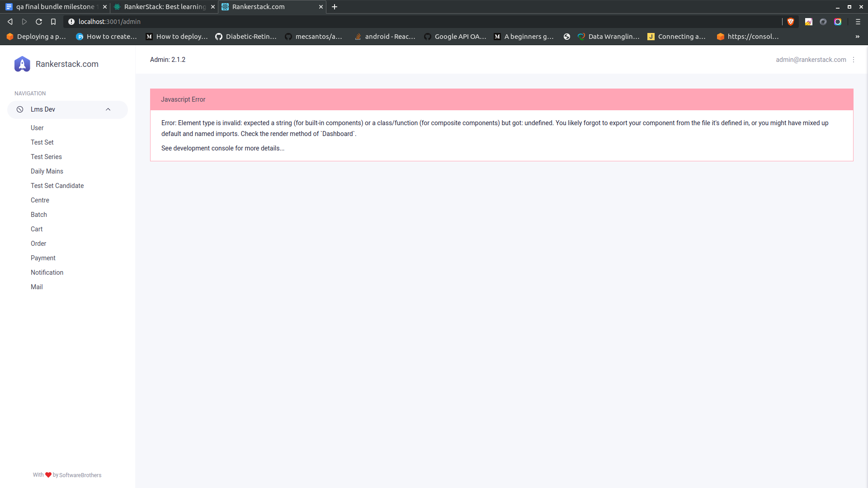Click the reload page icon
Image resolution: width=868 pixels, height=488 pixels.
click(39, 21)
